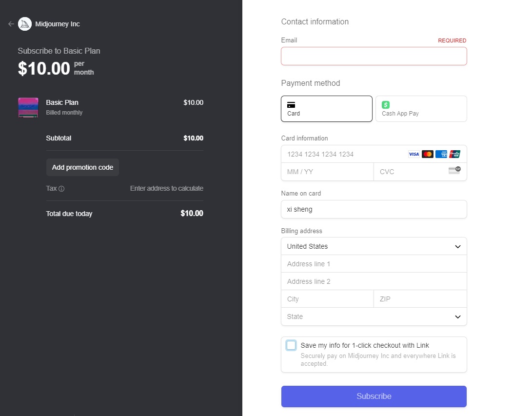Click the UnionPay card logo

(x=454, y=154)
